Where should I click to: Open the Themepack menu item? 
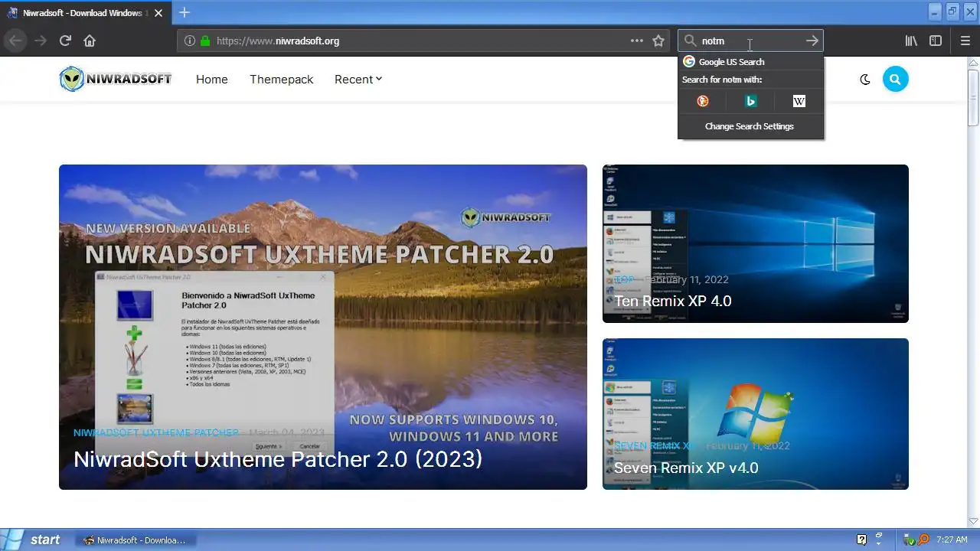(281, 80)
